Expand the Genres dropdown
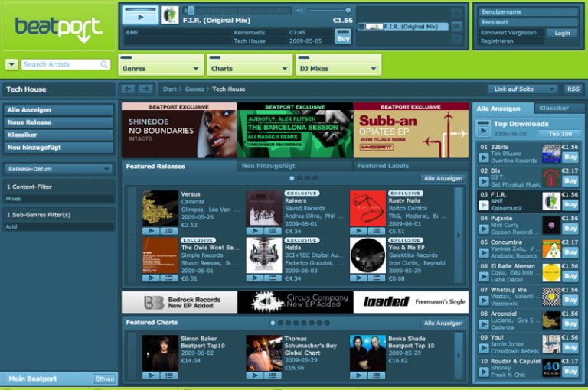Screen dimensions: 588x390 point(161,65)
